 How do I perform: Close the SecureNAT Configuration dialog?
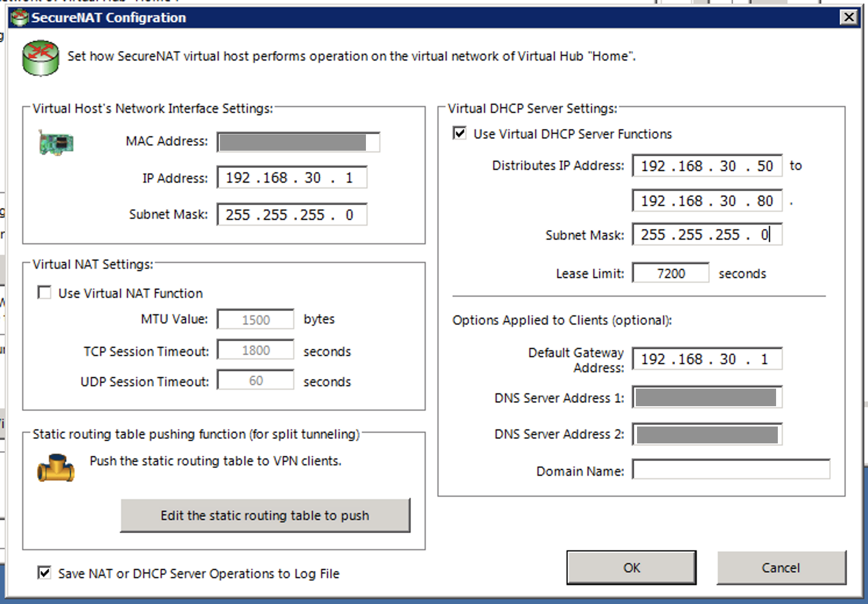pyautogui.click(x=849, y=17)
